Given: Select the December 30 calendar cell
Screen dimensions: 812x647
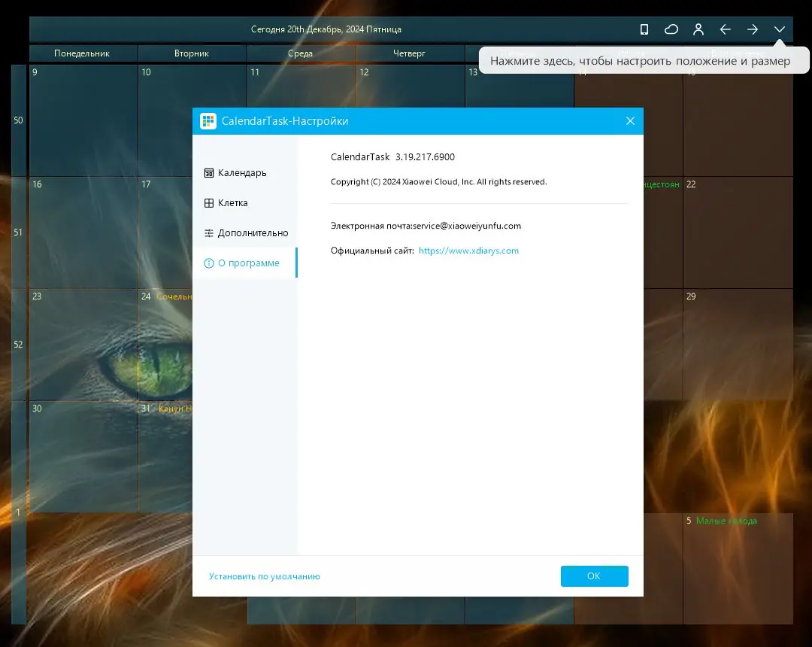Looking at the screenshot, I should click(x=83, y=457).
